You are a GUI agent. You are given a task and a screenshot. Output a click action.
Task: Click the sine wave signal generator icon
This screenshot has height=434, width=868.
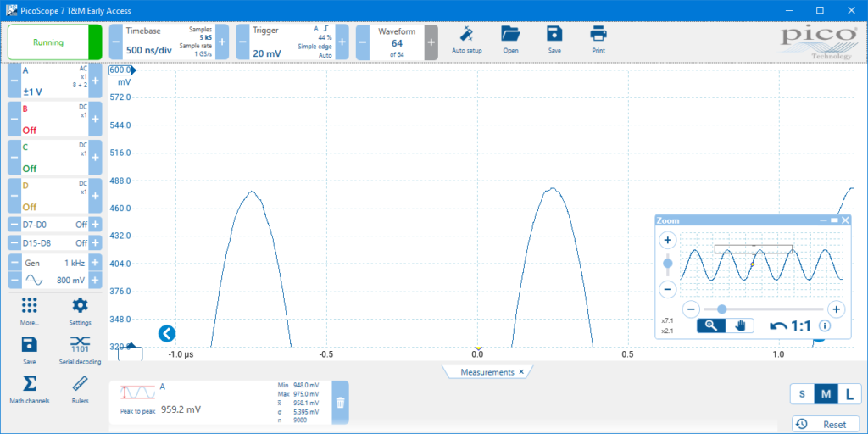[x=34, y=281]
